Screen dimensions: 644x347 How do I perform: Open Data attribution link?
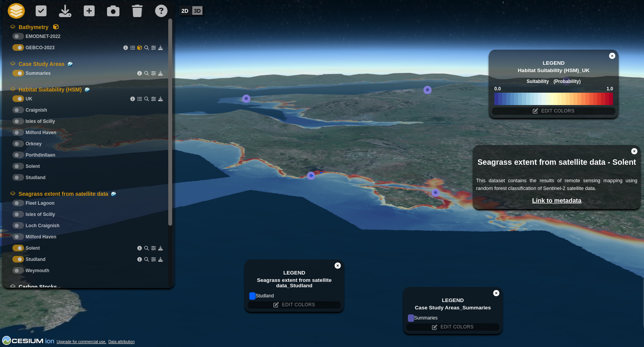coord(121,342)
